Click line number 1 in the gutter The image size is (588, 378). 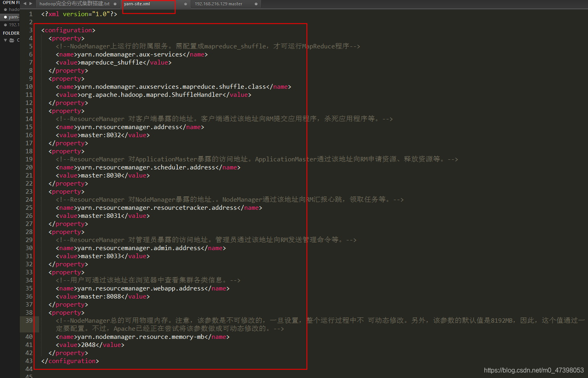coord(30,14)
